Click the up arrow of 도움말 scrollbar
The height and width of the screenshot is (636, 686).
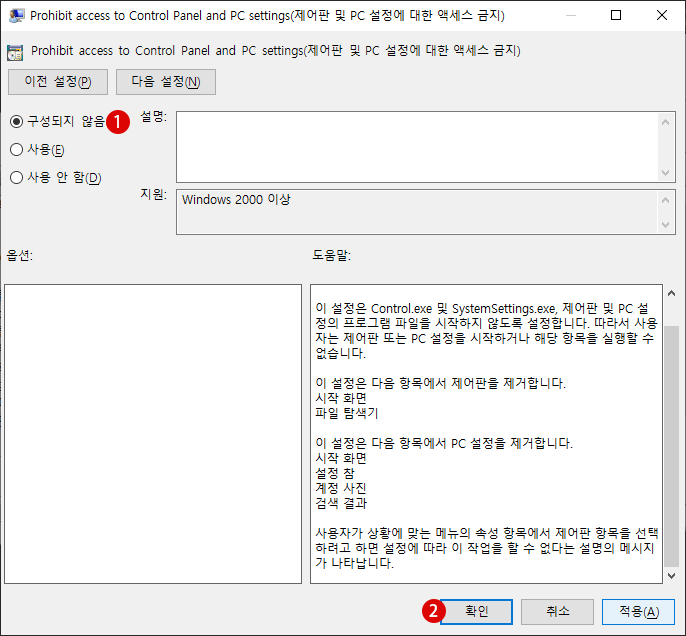(672, 294)
